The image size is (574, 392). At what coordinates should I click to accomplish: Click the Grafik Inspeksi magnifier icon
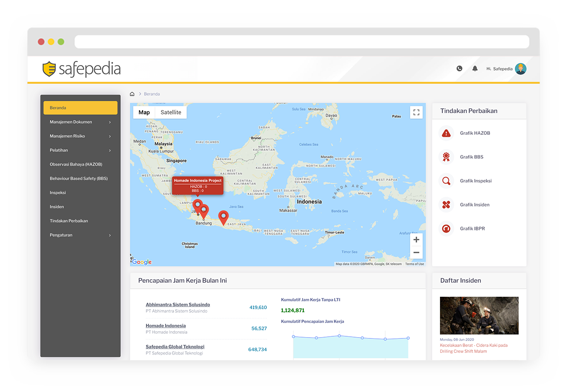click(x=446, y=181)
